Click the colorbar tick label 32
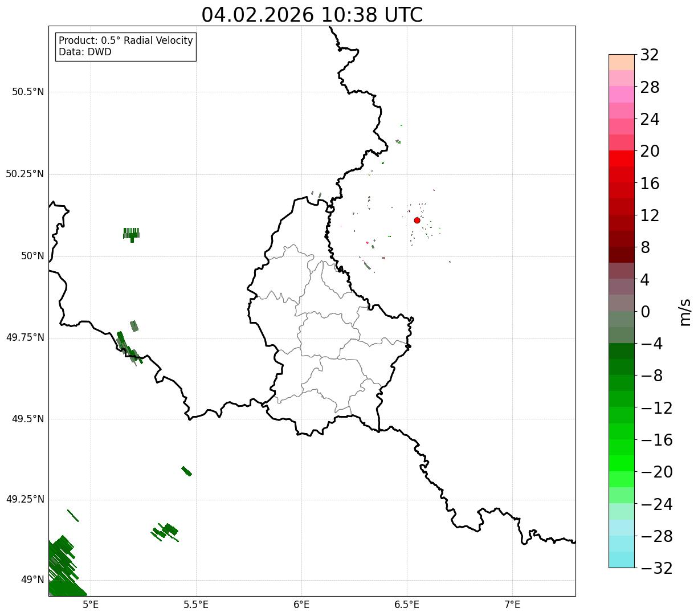The height and width of the screenshot is (616, 698). [x=650, y=55]
